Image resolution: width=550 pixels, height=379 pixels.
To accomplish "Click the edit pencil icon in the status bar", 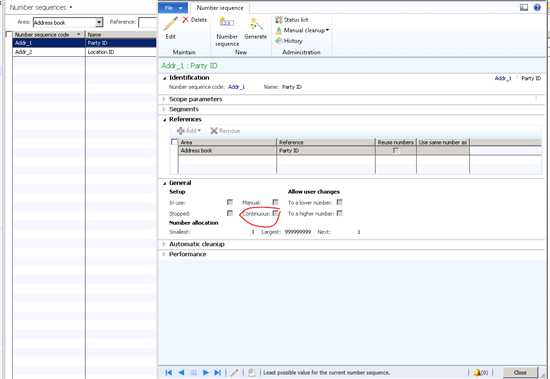I will click(234, 372).
